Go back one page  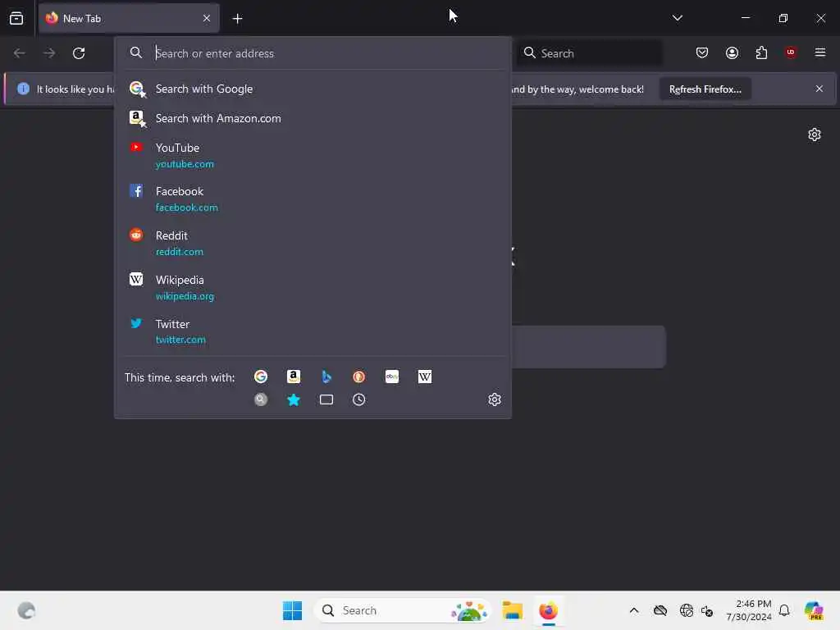20,53
